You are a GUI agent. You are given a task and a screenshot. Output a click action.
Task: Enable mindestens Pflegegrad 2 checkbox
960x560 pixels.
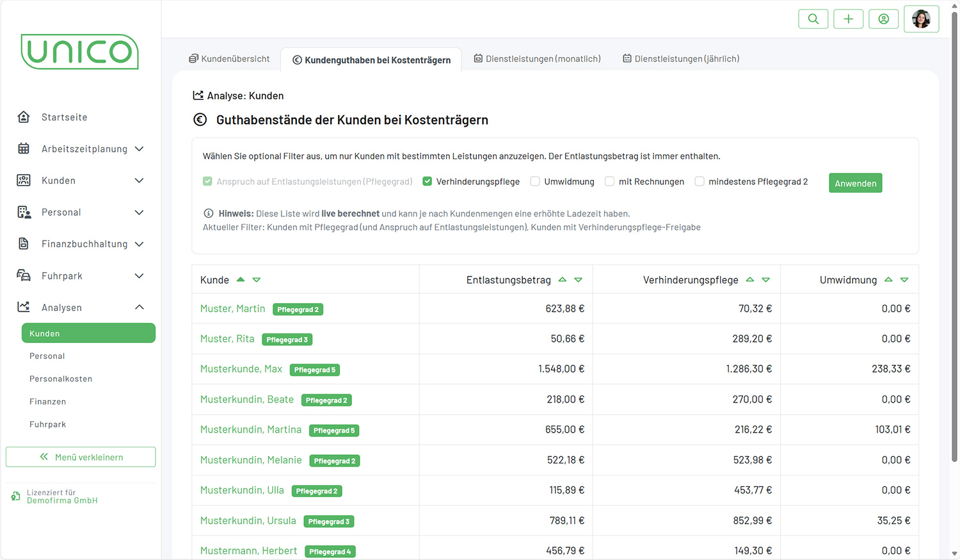pyautogui.click(x=700, y=182)
